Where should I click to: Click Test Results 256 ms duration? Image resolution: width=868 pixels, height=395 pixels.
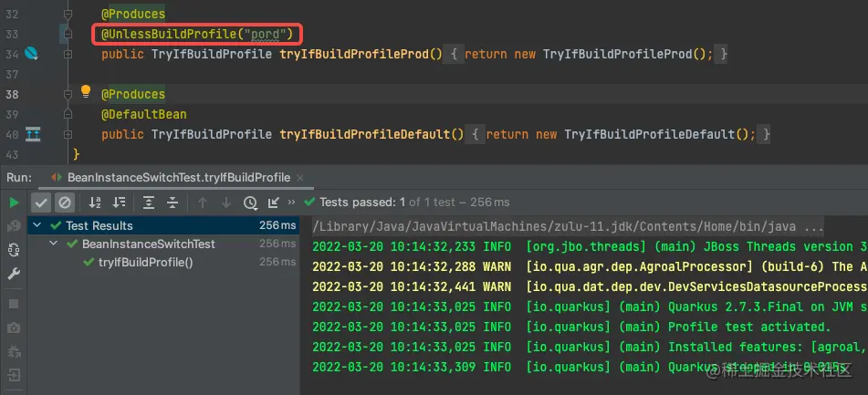[x=277, y=225]
